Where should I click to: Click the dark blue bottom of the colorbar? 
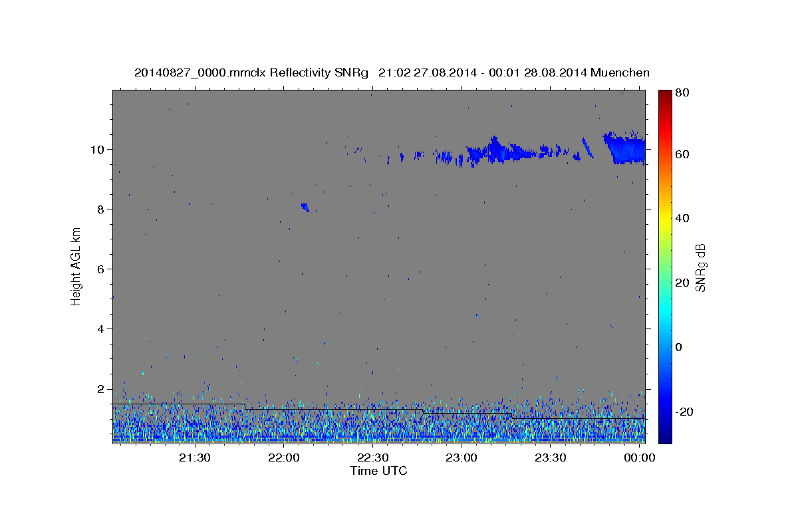pos(665,436)
